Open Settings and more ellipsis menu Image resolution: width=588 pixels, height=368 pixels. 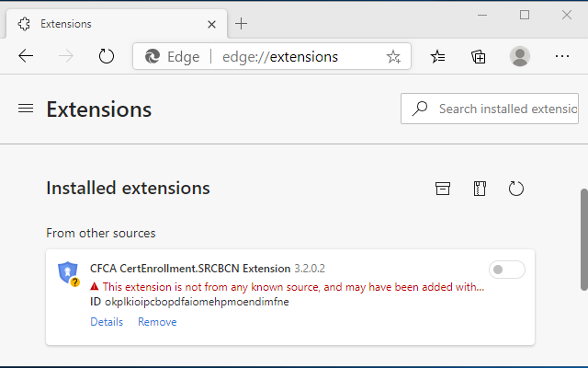(562, 56)
